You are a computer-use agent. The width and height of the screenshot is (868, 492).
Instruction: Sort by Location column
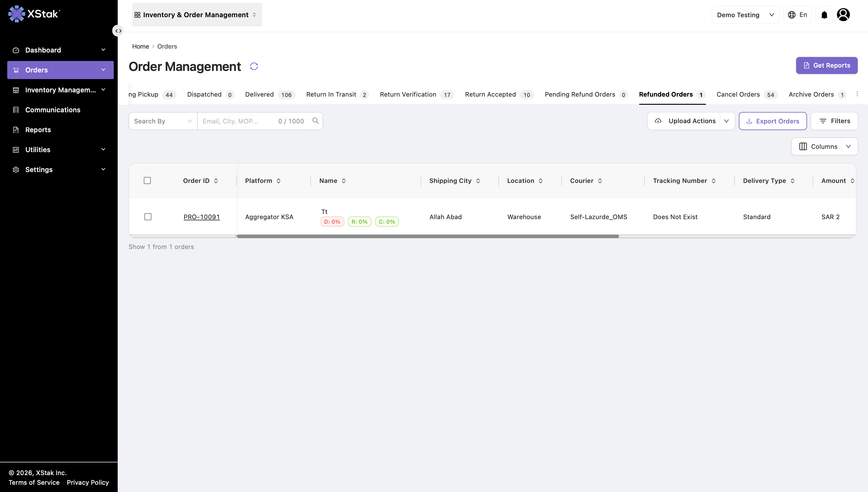click(x=541, y=181)
